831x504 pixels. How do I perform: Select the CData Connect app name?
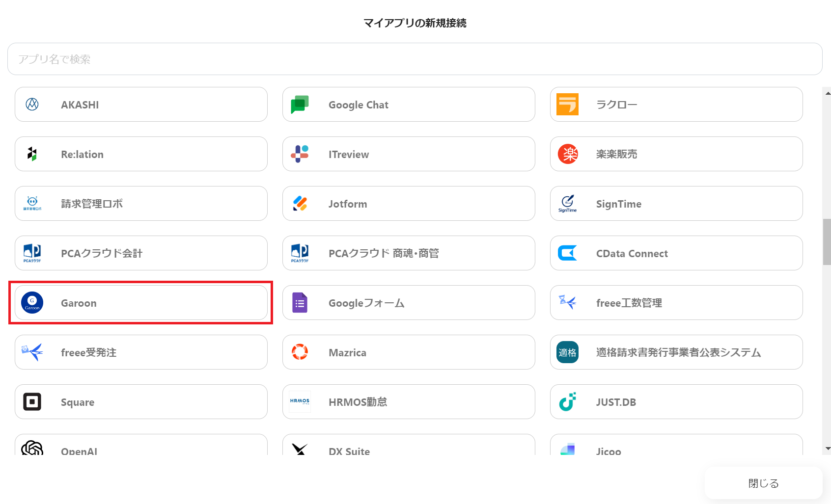(x=632, y=253)
